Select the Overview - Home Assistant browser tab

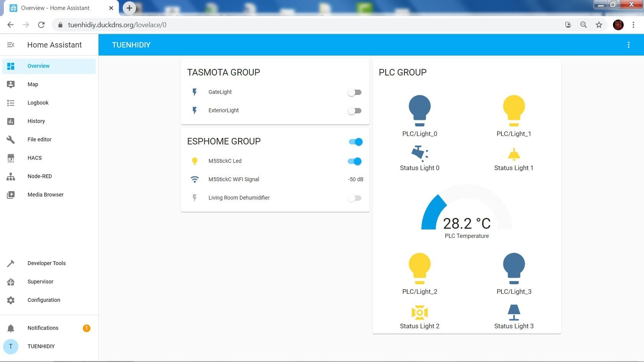tap(61, 8)
